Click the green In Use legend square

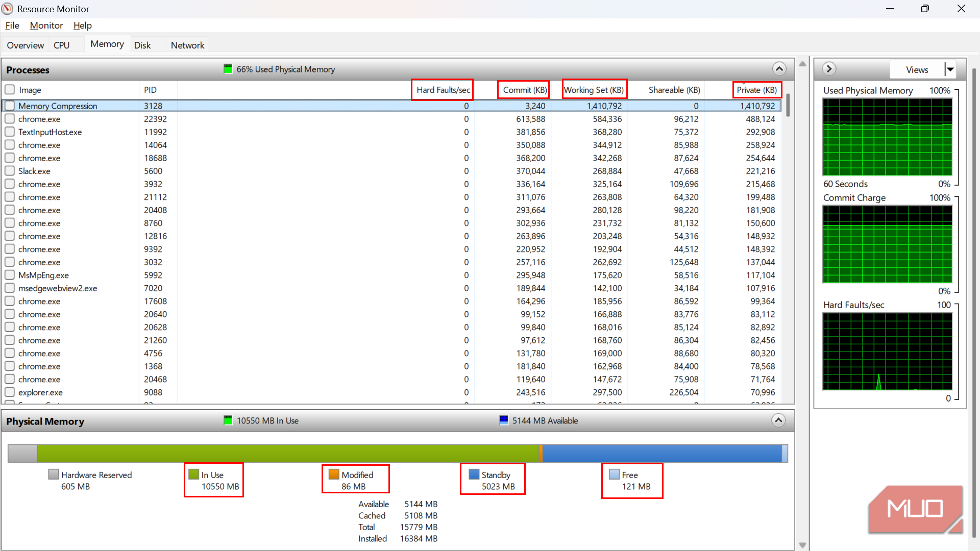pyautogui.click(x=193, y=474)
